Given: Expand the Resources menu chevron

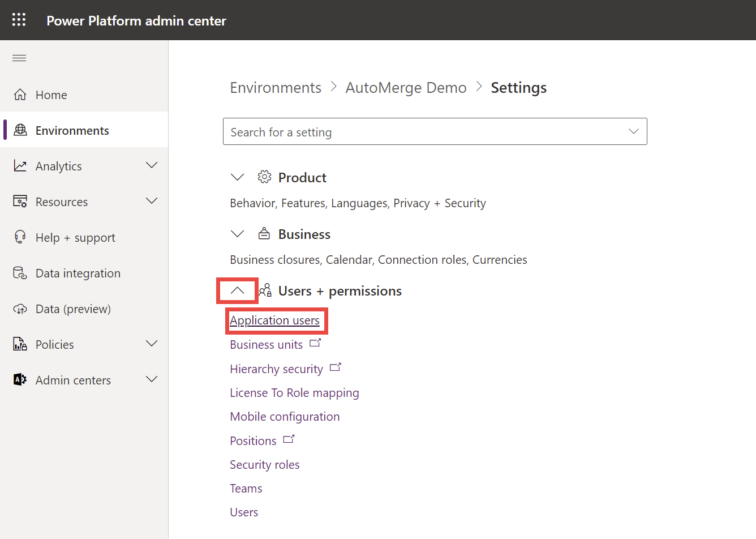Looking at the screenshot, I should point(152,201).
